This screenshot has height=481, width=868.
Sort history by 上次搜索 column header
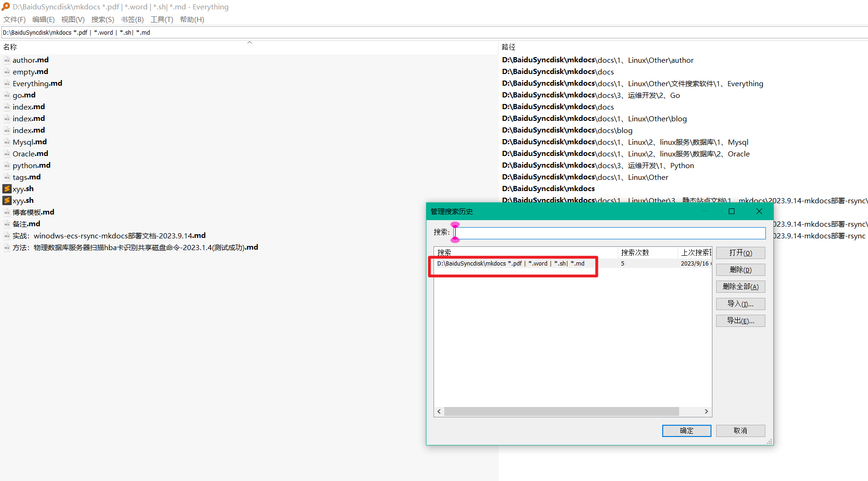[x=695, y=252]
